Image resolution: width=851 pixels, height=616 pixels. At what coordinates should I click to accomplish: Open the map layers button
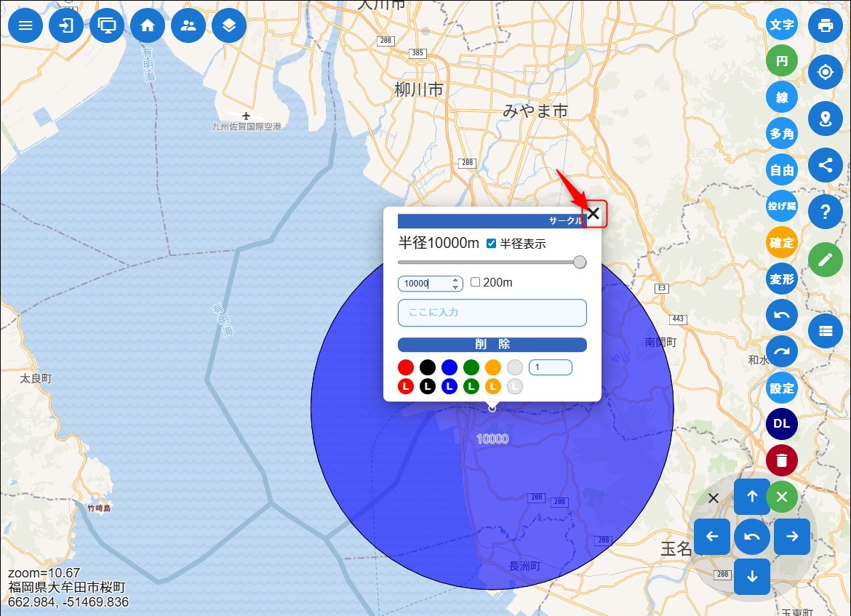coord(229,25)
